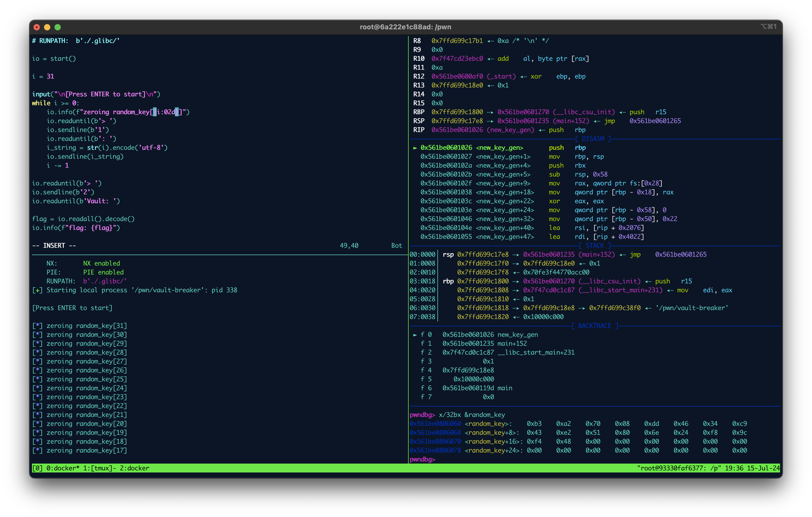Click the 'PIE enabled' checksec output
This screenshot has height=517, width=812.
click(103, 272)
